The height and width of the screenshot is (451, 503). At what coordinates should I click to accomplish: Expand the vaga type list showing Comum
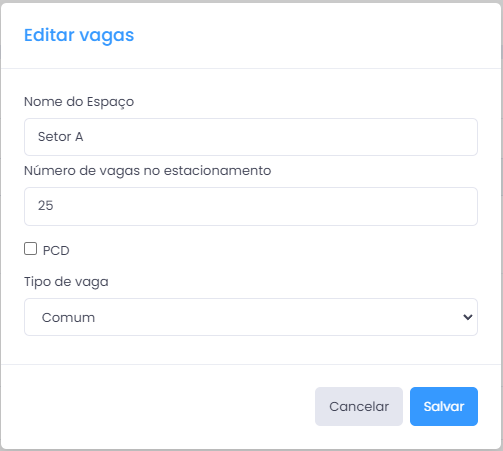coord(251,317)
